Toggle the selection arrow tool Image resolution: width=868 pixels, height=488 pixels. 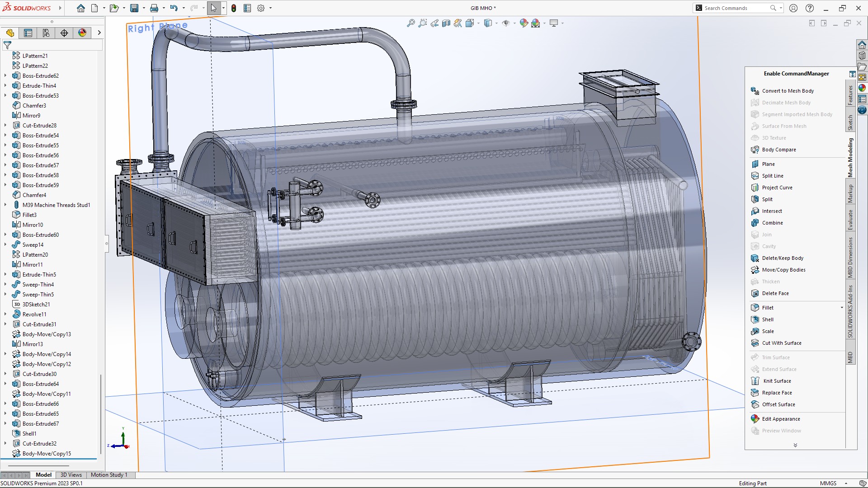(x=213, y=8)
